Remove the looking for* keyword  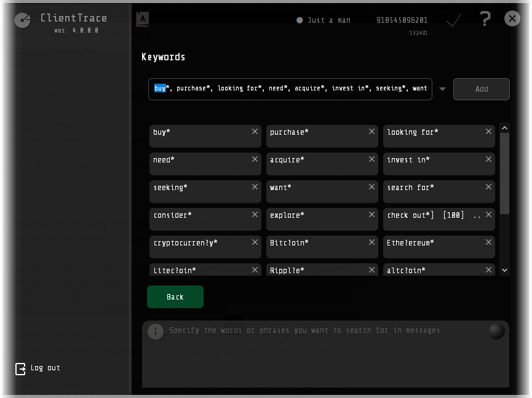pos(488,132)
